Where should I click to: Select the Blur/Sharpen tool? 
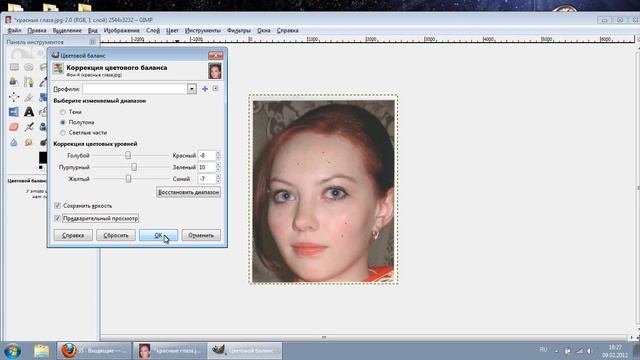tap(14, 142)
